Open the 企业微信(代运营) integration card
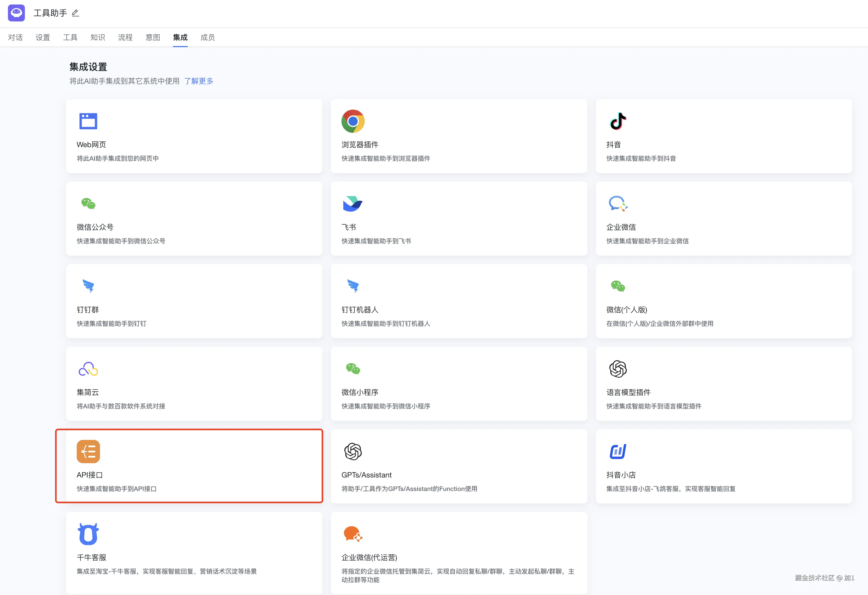 [459, 553]
